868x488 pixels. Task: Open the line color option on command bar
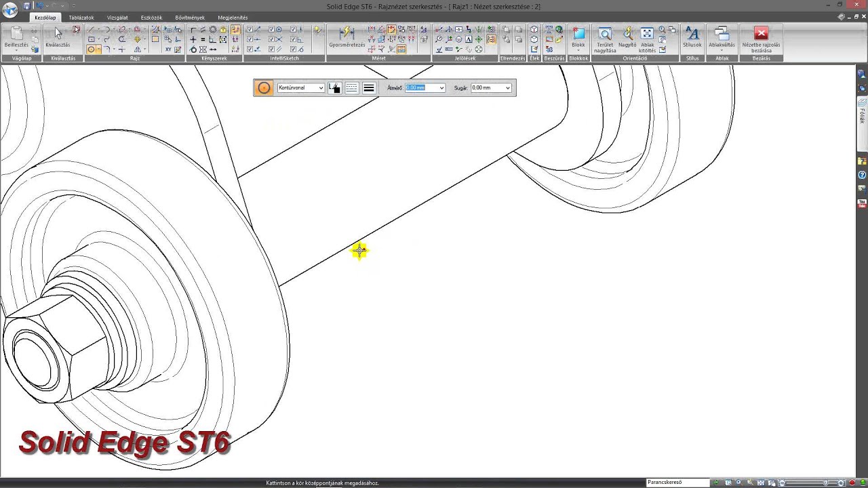[x=334, y=87]
